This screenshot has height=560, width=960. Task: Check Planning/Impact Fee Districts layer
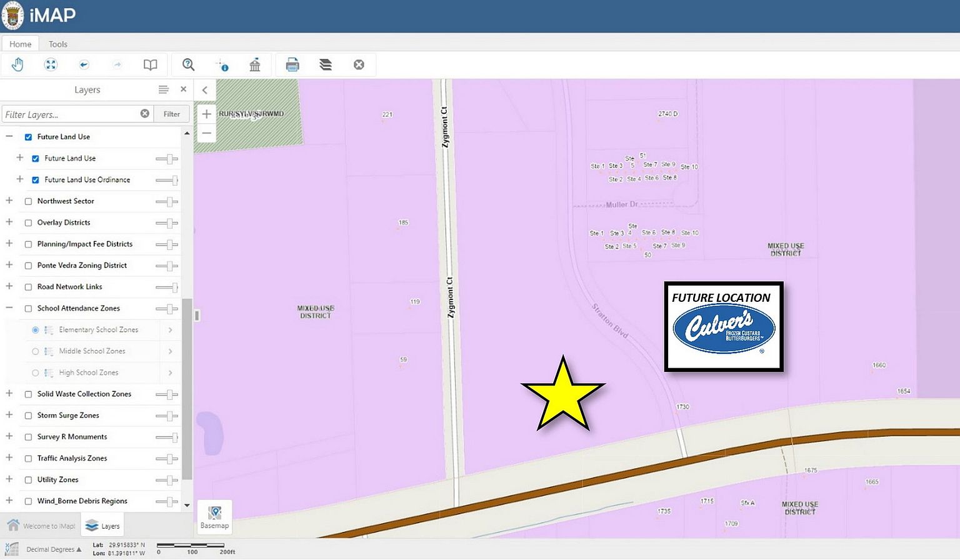(x=28, y=244)
